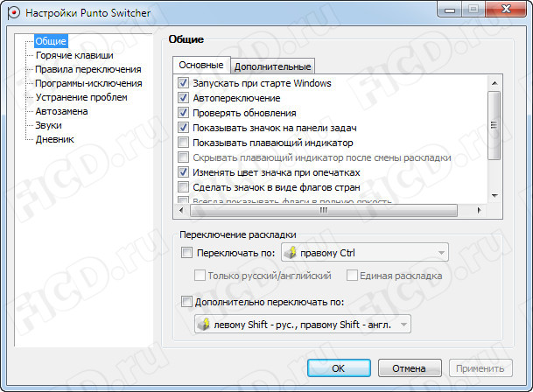Open 'Дневник' section

[55, 139]
